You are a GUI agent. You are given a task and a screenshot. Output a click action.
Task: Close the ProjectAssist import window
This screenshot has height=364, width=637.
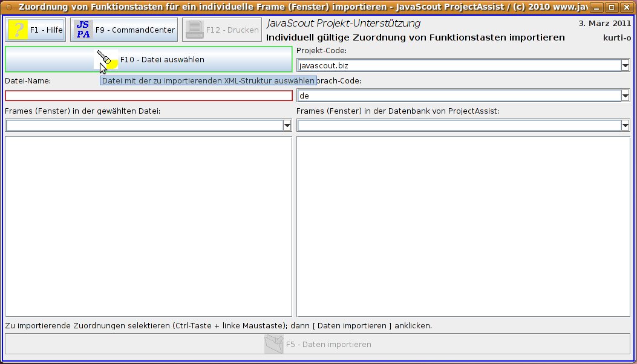coord(625,8)
